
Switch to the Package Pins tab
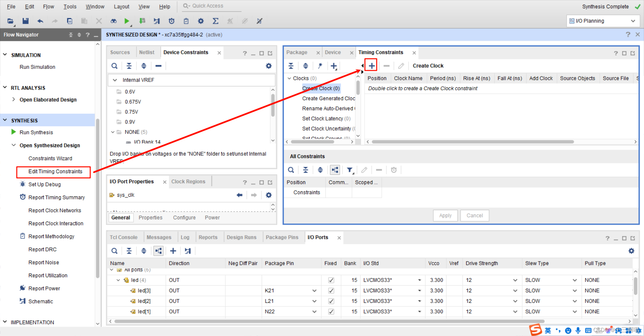[282, 237]
